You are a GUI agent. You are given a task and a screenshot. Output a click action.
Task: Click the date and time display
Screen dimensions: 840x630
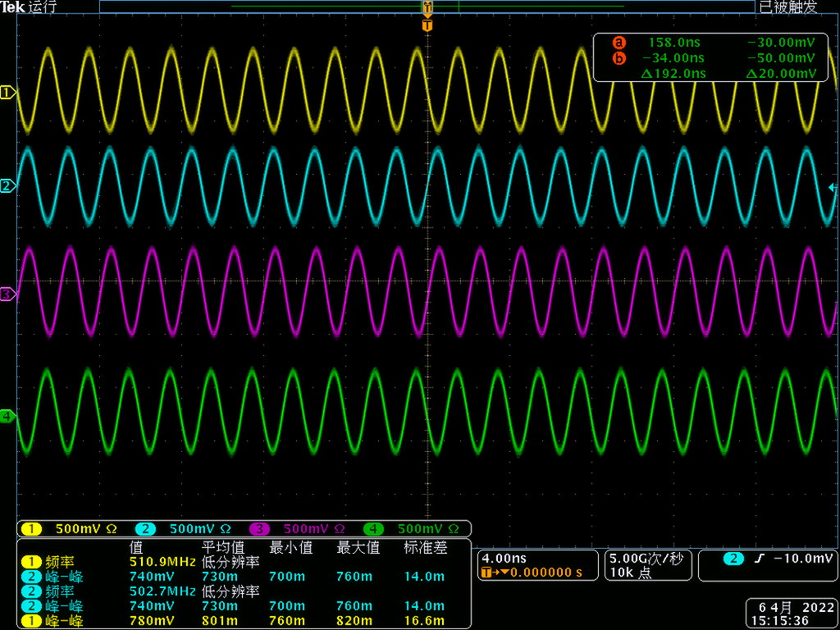(791, 614)
